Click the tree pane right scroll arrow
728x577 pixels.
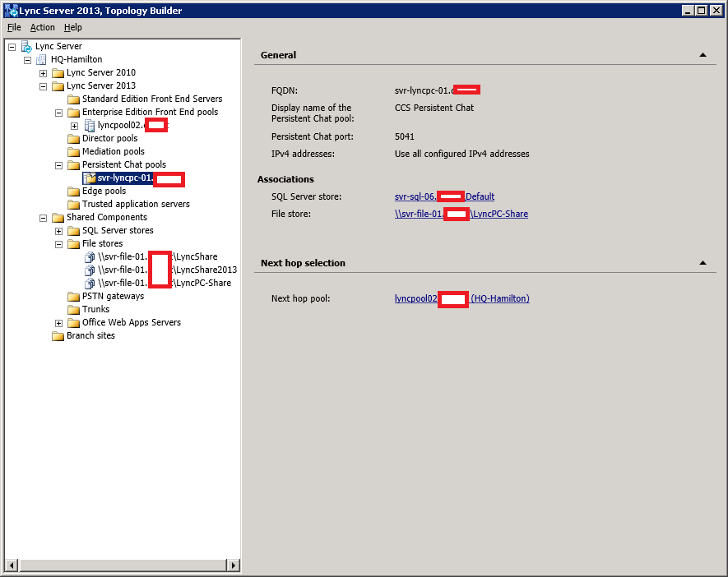click(x=233, y=565)
